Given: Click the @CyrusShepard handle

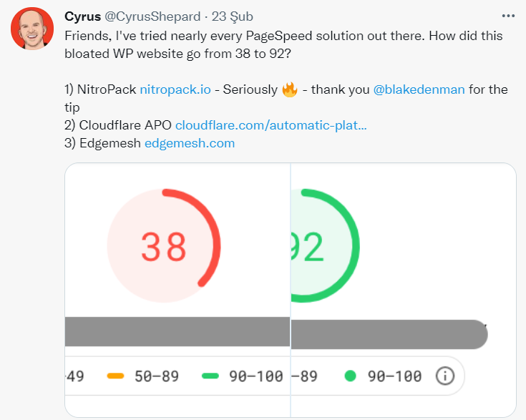Looking at the screenshot, I should (x=152, y=16).
